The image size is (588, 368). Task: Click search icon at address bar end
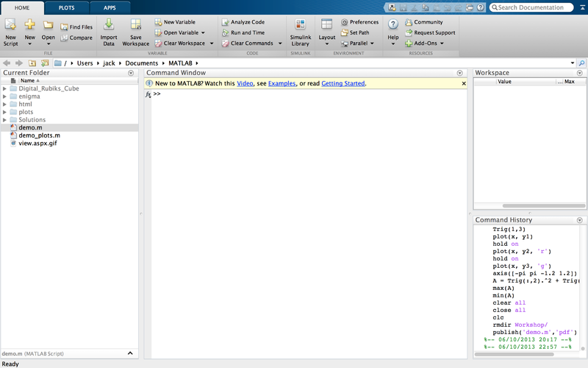pyautogui.click(x=581, y=63)
